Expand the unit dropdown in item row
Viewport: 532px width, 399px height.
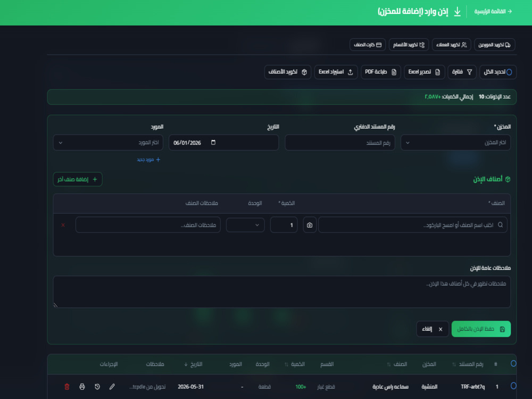245,225
